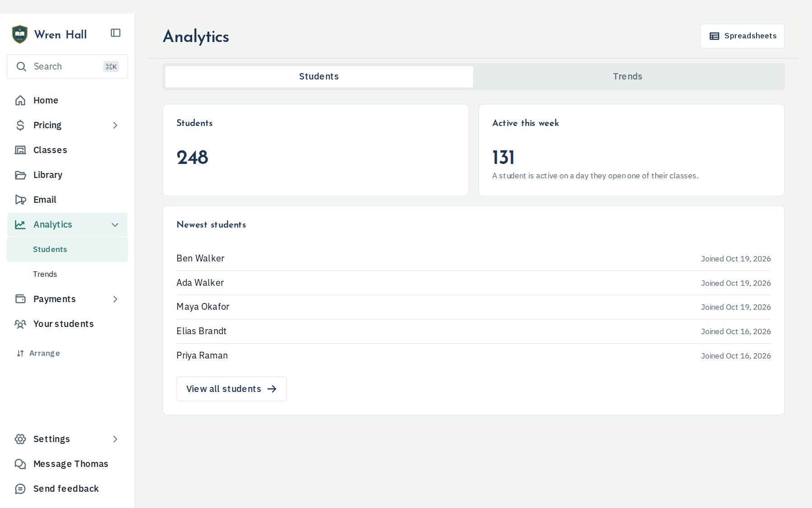812x508 pixels.
Task: Click the arrow in View all students
Action: coord(272,389)
